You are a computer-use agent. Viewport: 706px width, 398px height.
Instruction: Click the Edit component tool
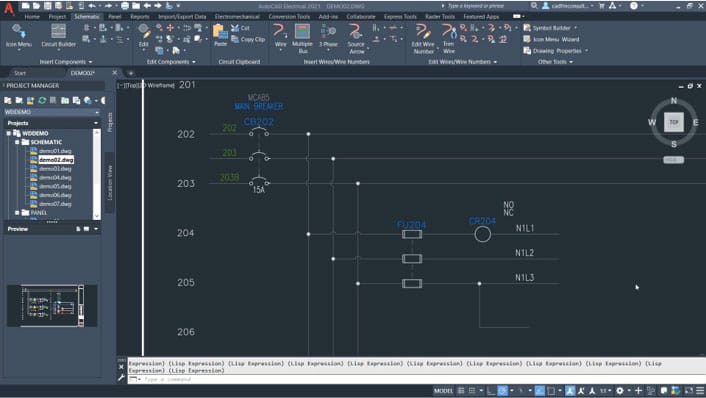144,36
